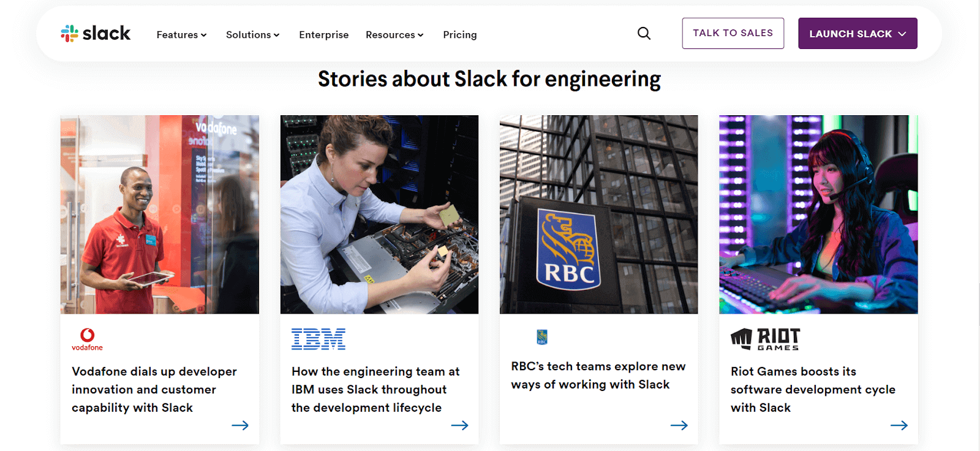Click the arrow on RBC card
Screen dimensions: 980x451
coord(679,425)
